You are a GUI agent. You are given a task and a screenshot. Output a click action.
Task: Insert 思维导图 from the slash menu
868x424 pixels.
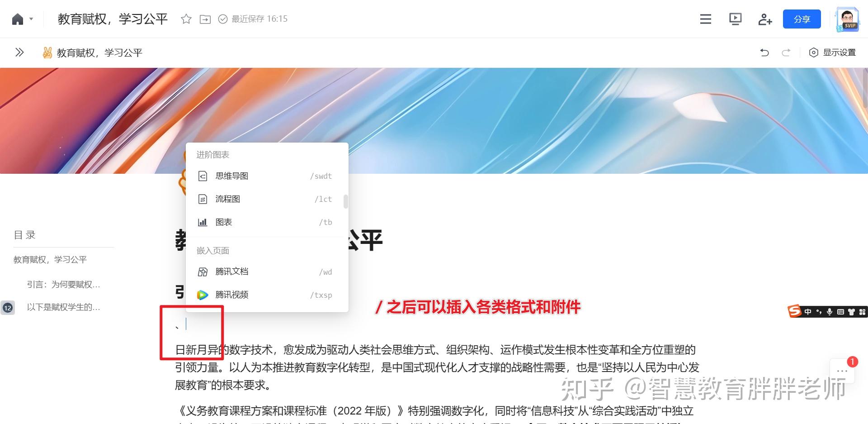click(x=231, y=176)
